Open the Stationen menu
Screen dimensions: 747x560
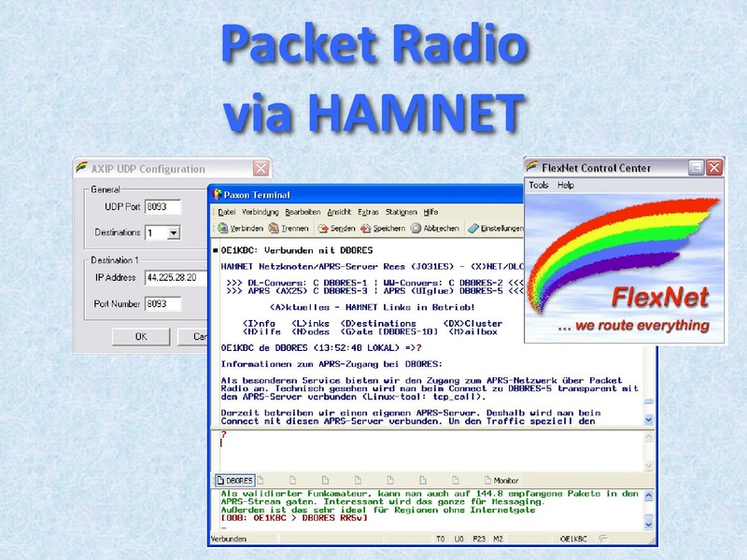[x=402, y=212]
